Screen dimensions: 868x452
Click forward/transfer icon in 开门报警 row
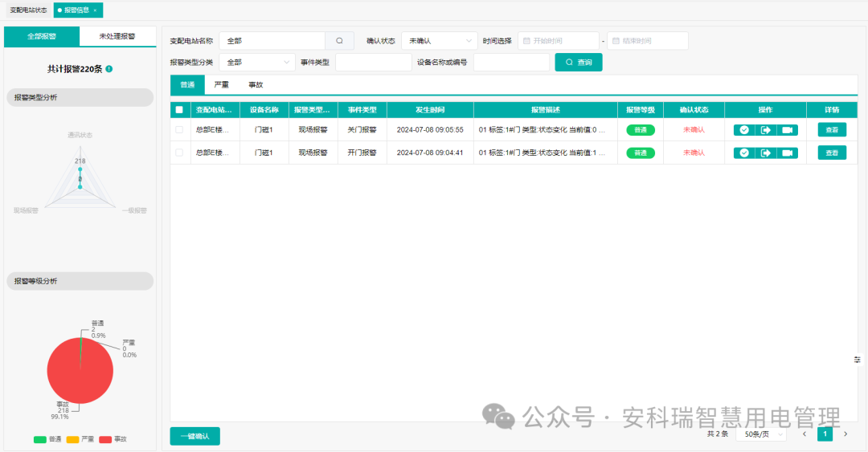click(766, 153)
